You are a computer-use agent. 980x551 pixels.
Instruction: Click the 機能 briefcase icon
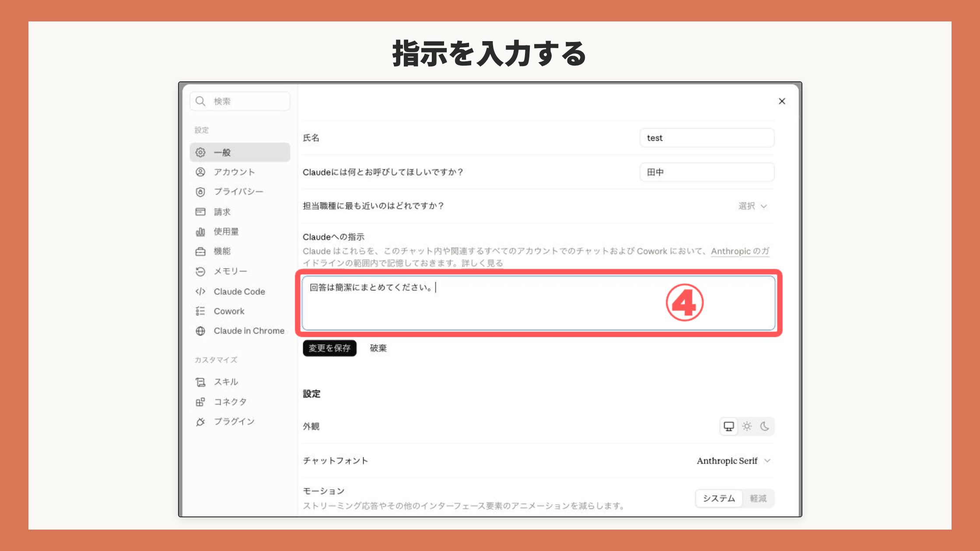[x=200, y=251]
